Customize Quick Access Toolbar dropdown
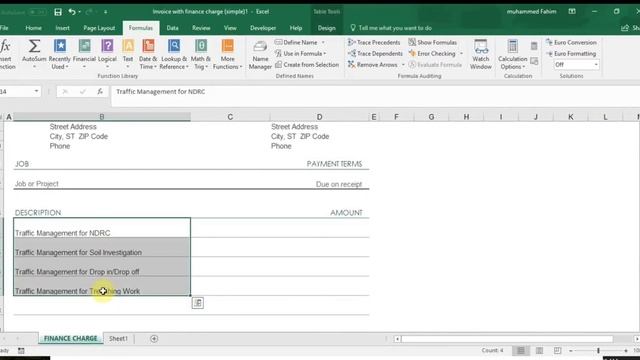The width and height of the screenshot is (640, 360). pyautogui.click(x=105, y=12)
